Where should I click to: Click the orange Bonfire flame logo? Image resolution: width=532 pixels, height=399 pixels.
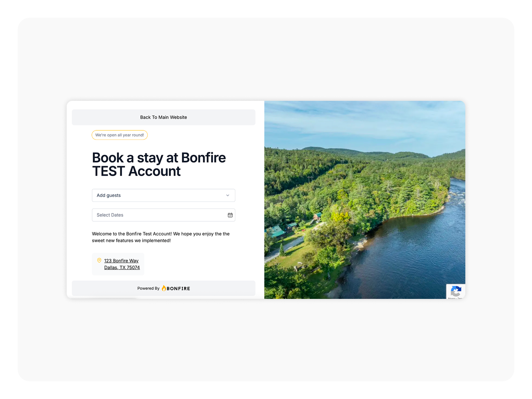[164, 288]
